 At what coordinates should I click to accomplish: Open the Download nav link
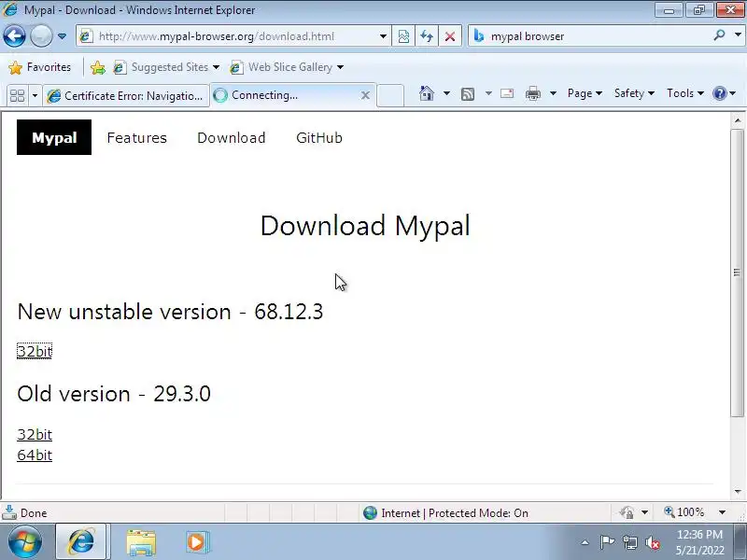231,137
